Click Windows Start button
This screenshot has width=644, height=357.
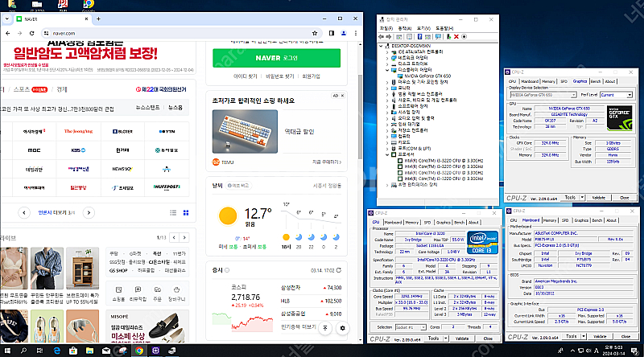(7, 351)
